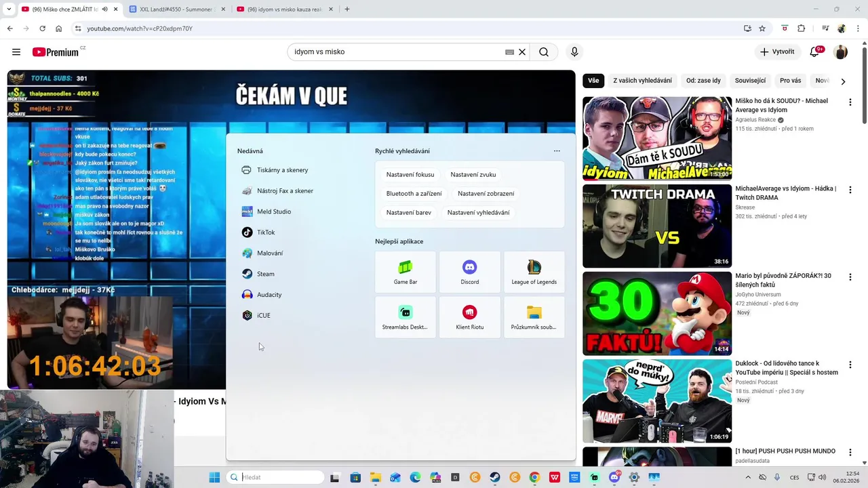The height and width of the screenshot is (488, 868).
Task: Open the on-screen keyboard icon in search box
Action: 509,52
